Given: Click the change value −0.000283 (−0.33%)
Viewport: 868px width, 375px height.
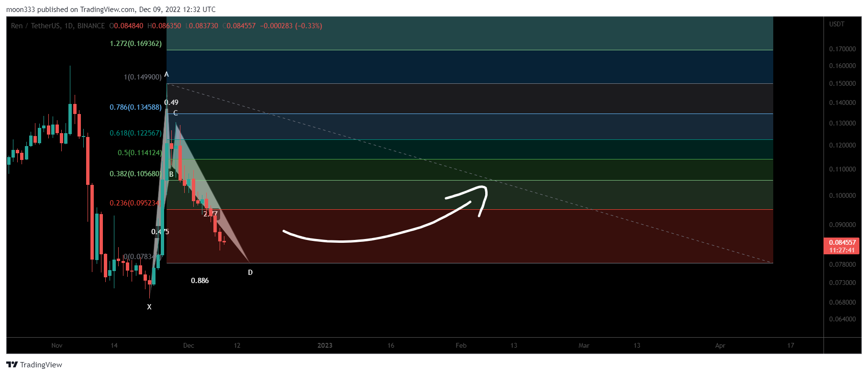Looking at the screenshot, I should click(x=291, y=26).
